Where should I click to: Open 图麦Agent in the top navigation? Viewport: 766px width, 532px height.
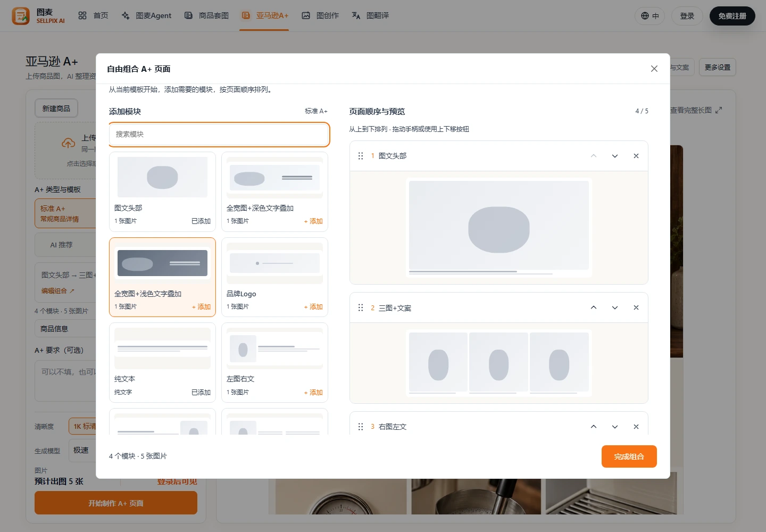pos(146,16)
